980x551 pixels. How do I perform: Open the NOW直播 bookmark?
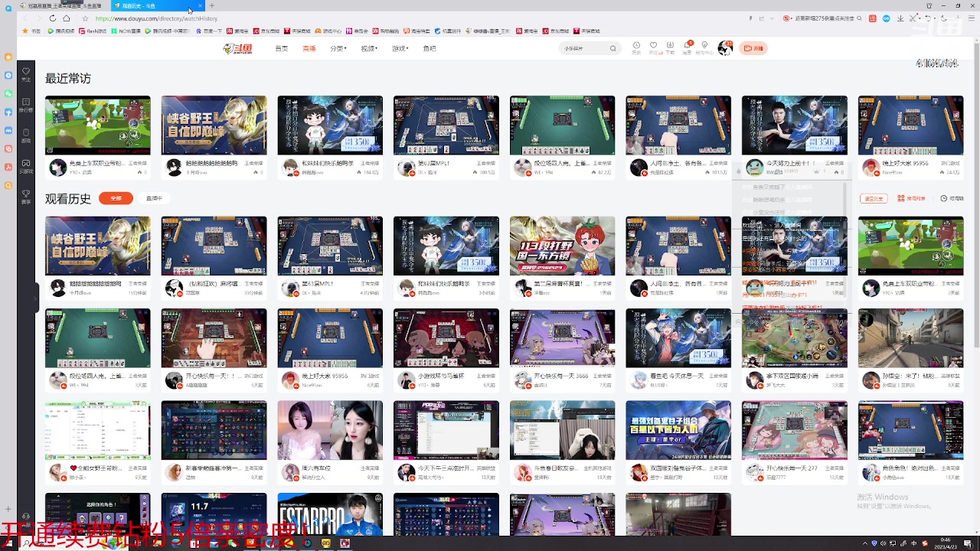tap(126, 31)
